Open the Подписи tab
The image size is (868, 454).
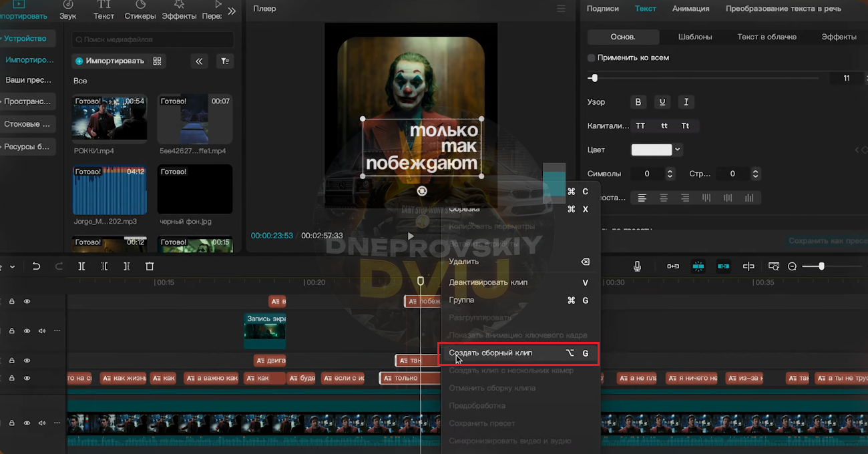[x=602, y=9]
